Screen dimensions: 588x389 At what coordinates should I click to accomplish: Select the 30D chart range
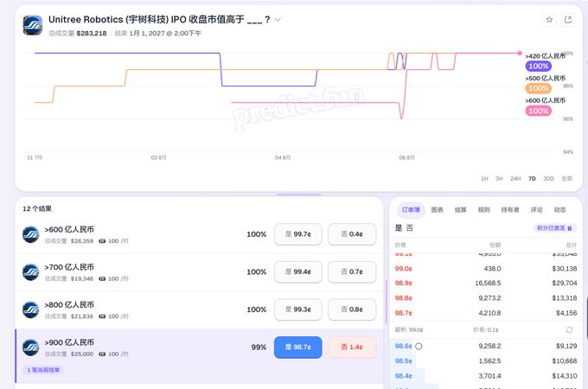click(548, 178)
